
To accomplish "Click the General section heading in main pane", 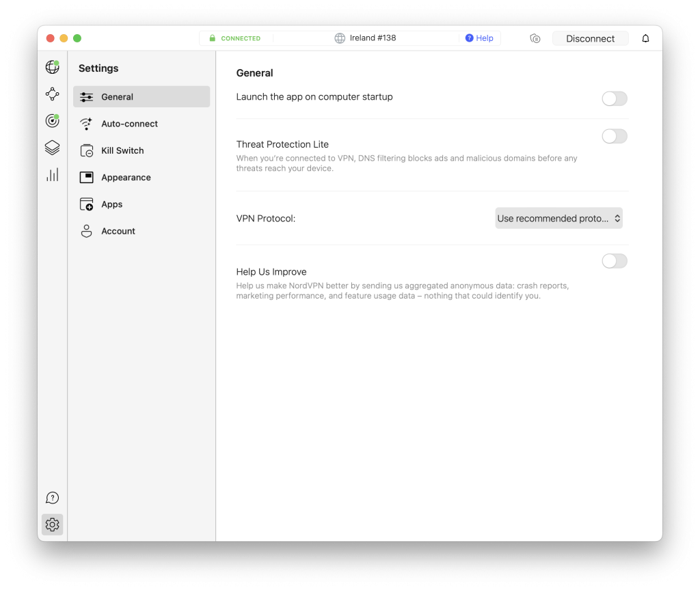I will (x=254, y=73).
